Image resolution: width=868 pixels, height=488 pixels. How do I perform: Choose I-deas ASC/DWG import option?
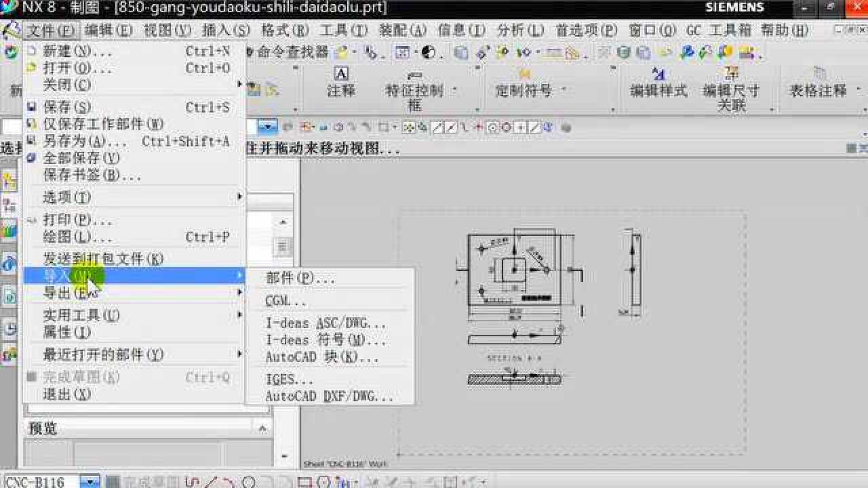330,323
